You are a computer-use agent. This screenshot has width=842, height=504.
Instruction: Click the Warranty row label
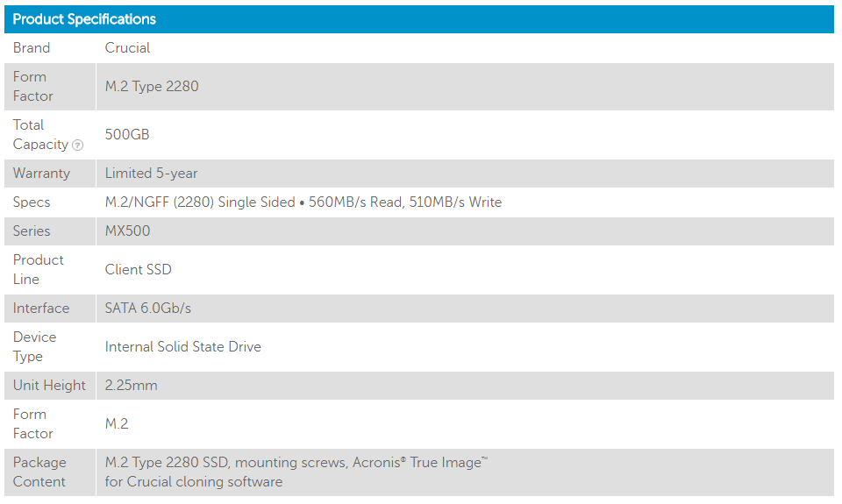41,174
